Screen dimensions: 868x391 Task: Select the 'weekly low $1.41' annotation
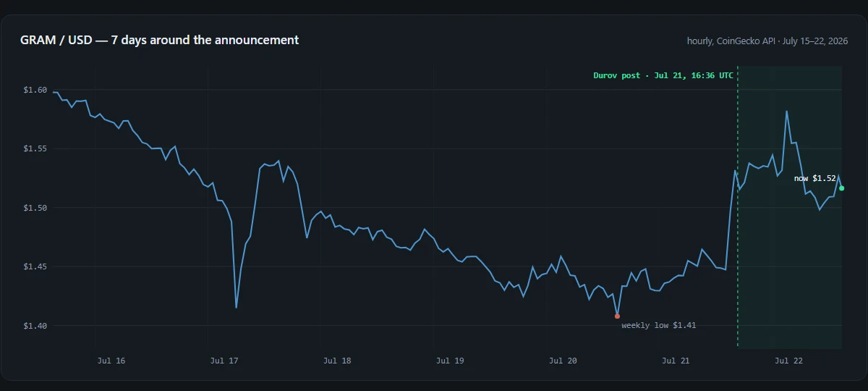pyautogui.click(x=658, y=326)
